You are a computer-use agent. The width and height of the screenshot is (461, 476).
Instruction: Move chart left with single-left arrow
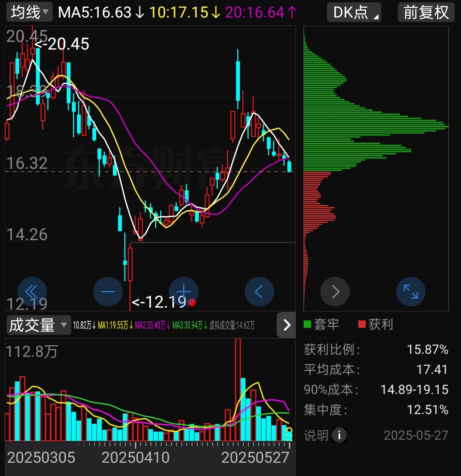[x=259, y=292]
